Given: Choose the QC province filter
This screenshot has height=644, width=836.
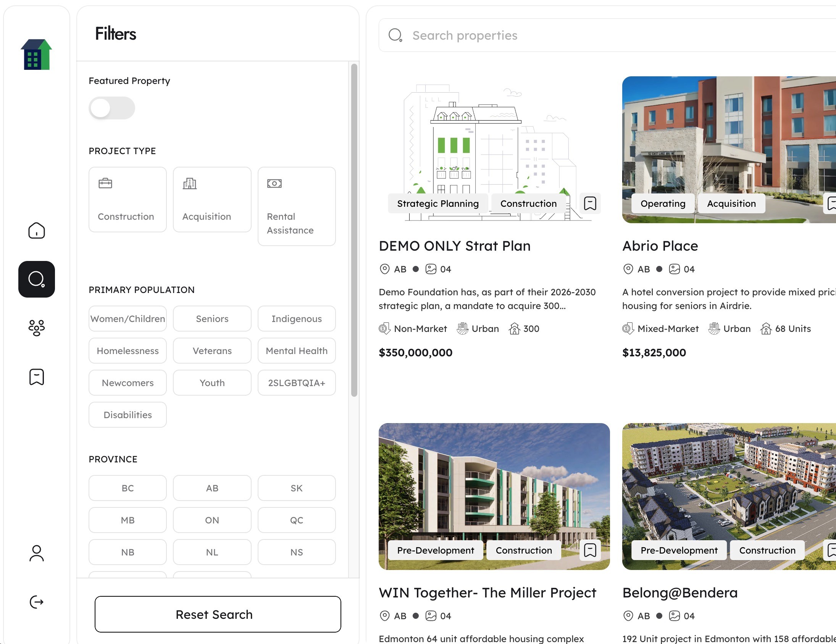Looking at the screenshot, I should pos(297,520).
